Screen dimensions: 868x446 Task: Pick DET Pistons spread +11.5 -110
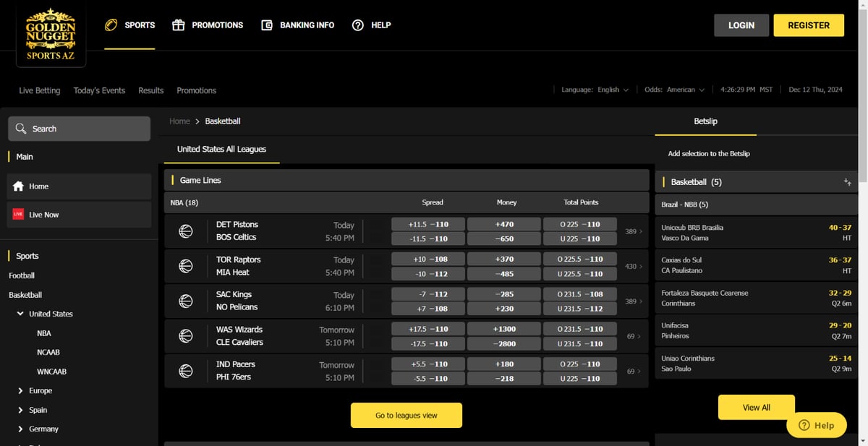pos(428,224)
